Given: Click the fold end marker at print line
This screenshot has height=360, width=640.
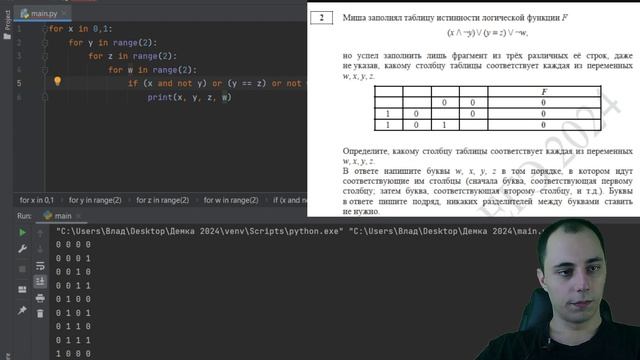Looking at the screenshot, I should 45,97.
